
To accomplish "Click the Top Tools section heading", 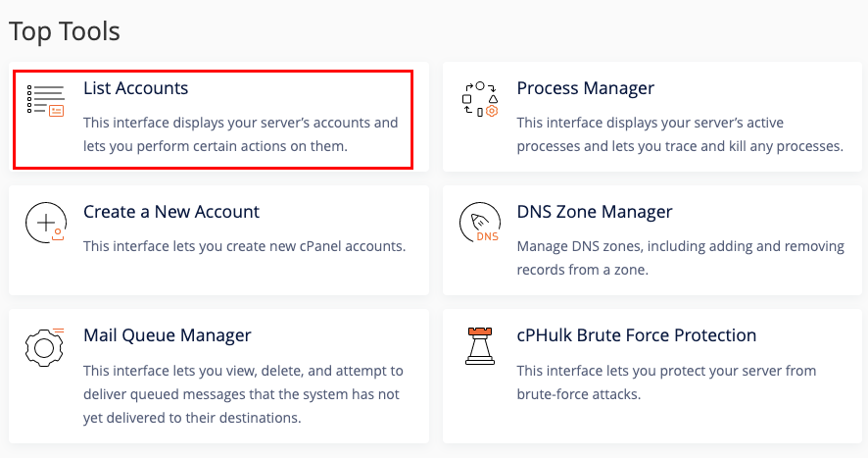I will pos(65,32).
